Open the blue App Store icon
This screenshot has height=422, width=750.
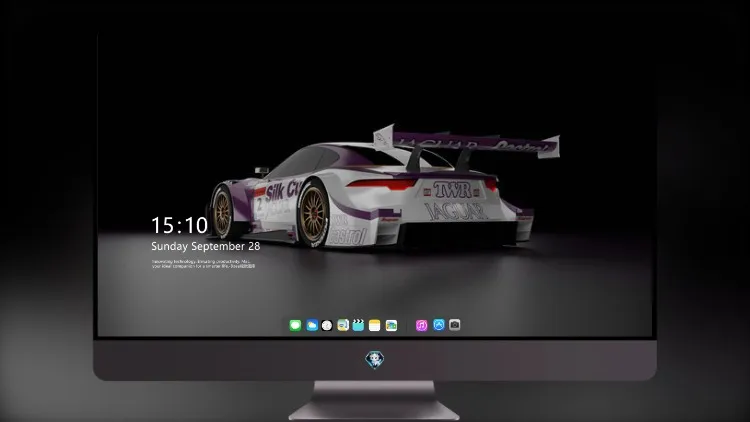439,325
